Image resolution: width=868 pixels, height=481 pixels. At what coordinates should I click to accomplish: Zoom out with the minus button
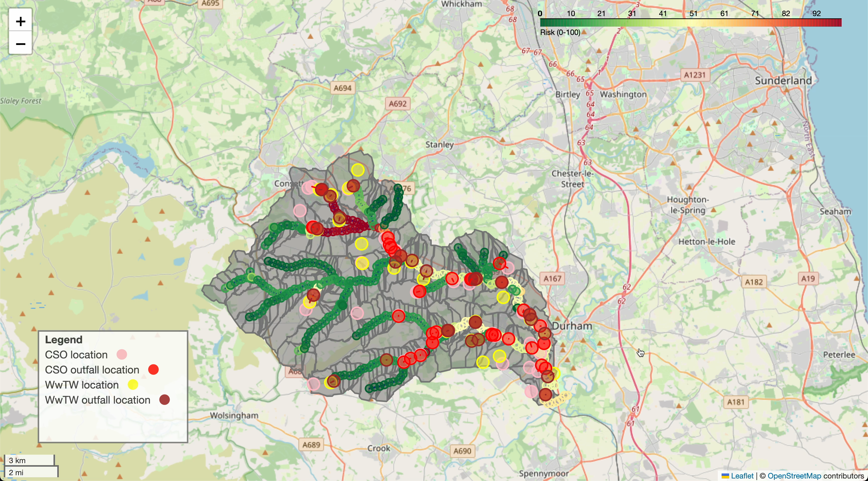[21, 43]
